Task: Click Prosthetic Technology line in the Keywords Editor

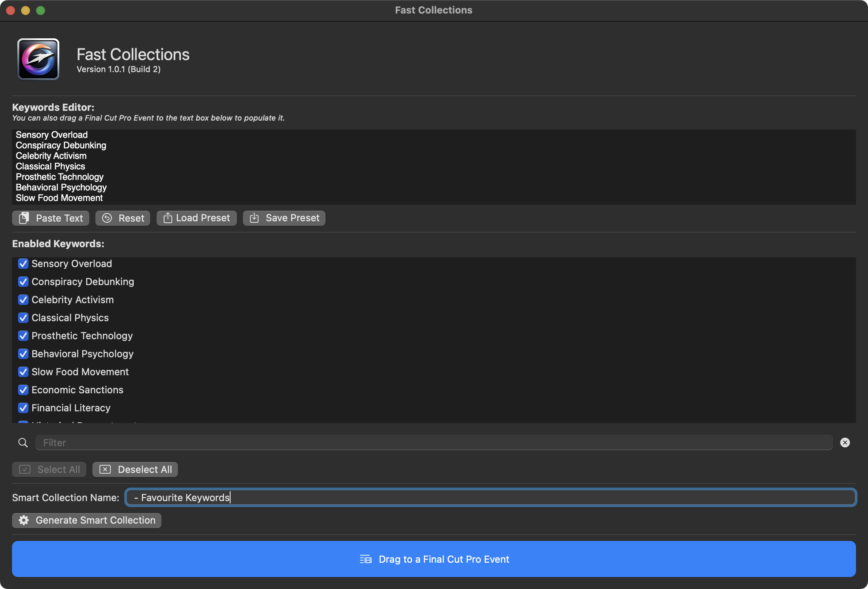Action: click(60, 177)
